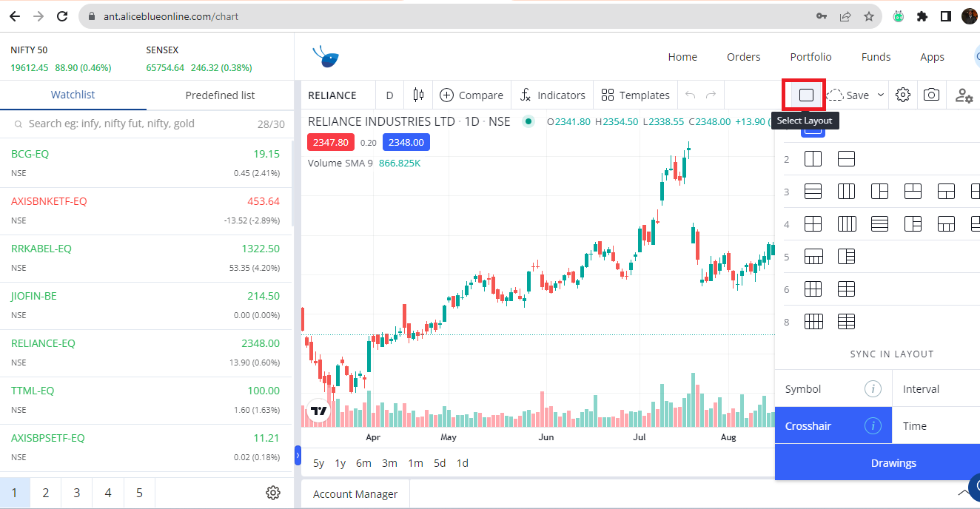Set chart range to 5y
Screen dimensions: 980x509
pyautogui.click(x=318, y=463)
